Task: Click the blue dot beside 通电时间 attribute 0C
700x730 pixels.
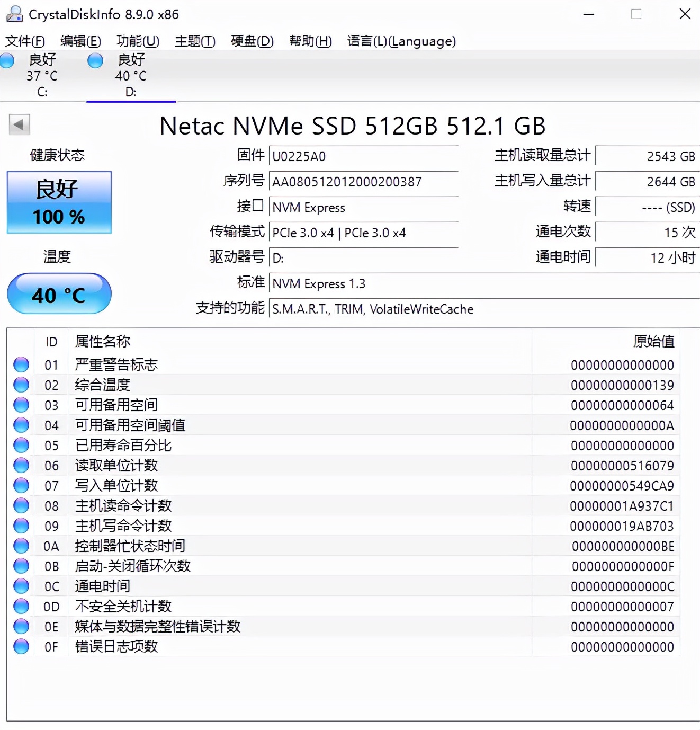Action: point(21,586)
